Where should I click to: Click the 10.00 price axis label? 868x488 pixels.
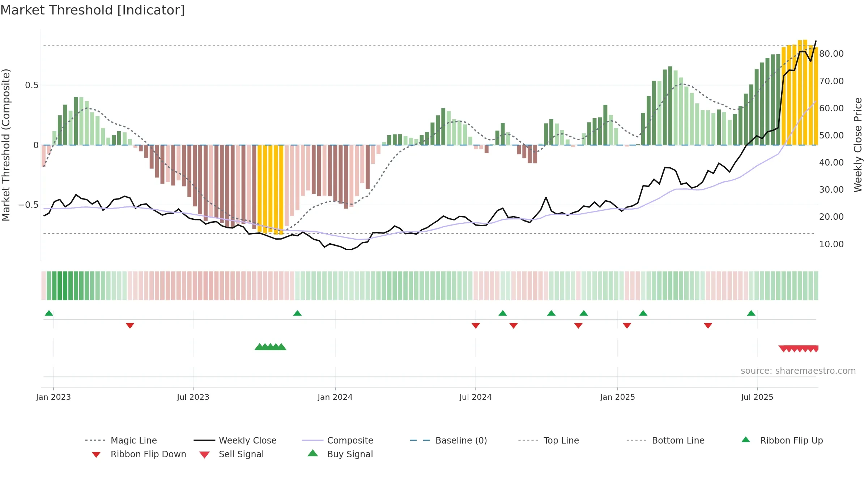831,244
